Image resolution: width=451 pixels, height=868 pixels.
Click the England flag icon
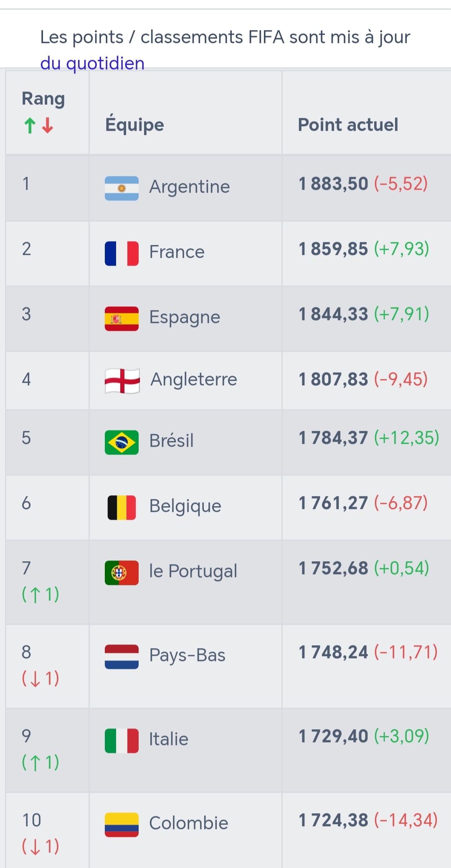(x=122, y=381)
